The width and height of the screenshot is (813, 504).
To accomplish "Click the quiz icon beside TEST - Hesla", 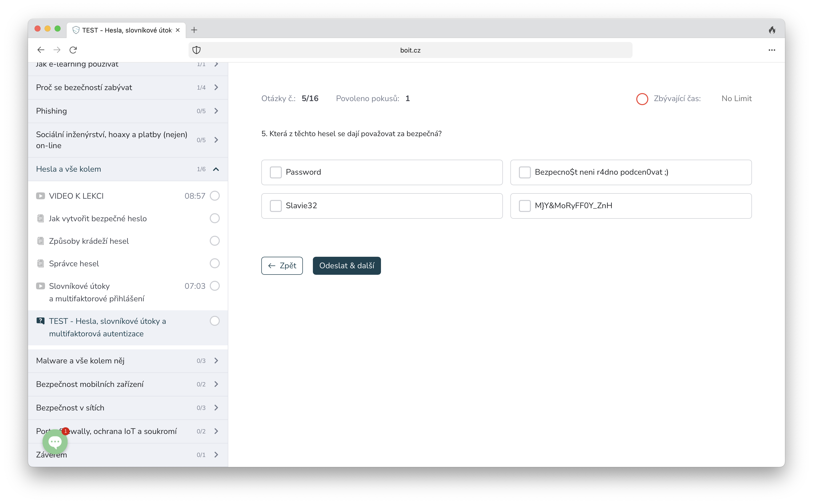I will 40,321.
